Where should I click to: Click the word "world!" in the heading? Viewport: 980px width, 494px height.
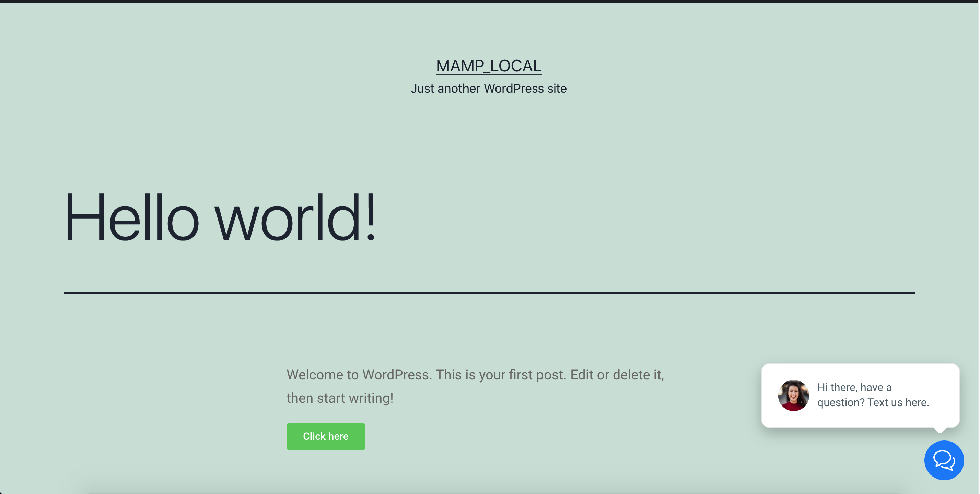tap(295, 217)
